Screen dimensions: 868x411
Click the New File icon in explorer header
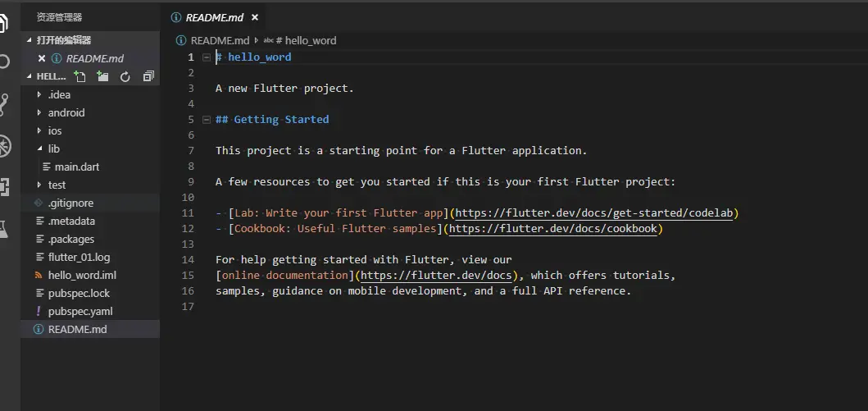pos(80,76)
